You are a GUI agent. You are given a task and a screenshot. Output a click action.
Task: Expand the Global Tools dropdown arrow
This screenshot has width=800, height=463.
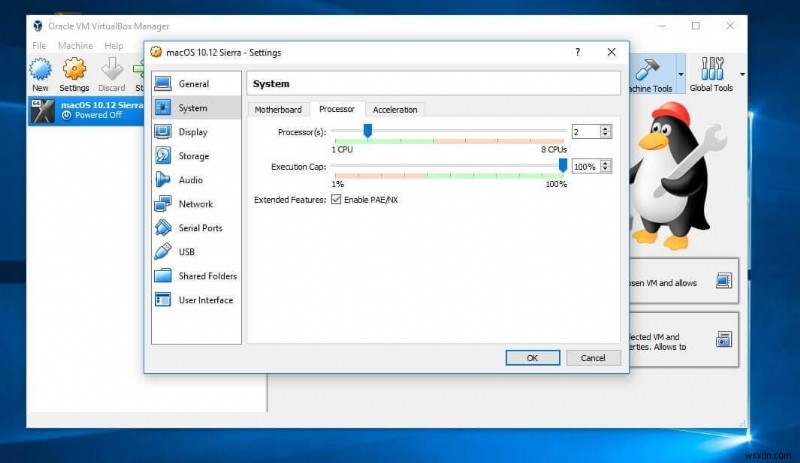742,75
